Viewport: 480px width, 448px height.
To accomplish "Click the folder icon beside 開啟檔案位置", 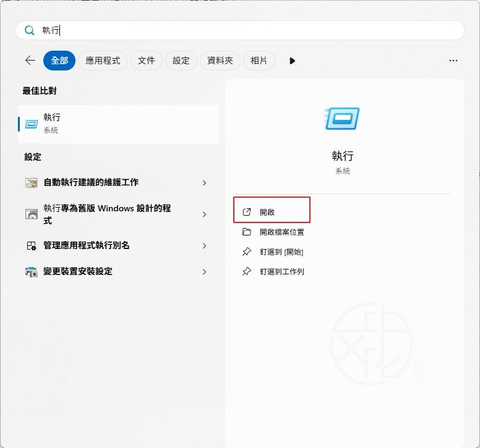I will click(x=246, y=232).
